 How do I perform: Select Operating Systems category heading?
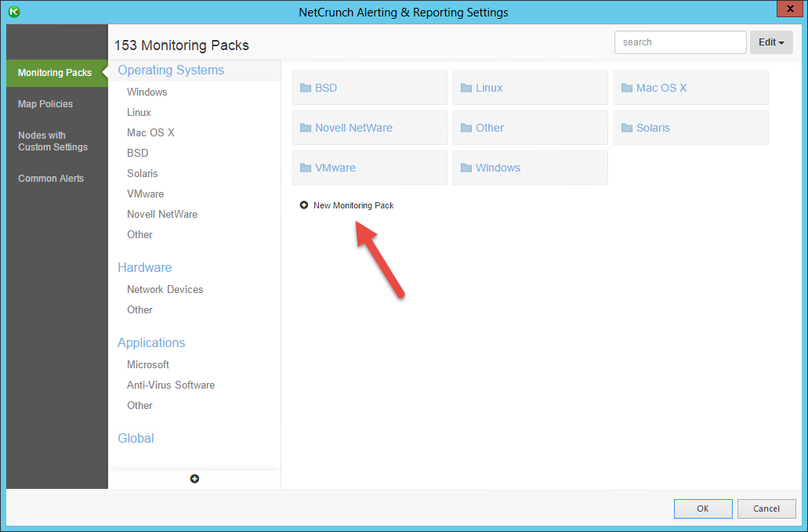[171, 70]
